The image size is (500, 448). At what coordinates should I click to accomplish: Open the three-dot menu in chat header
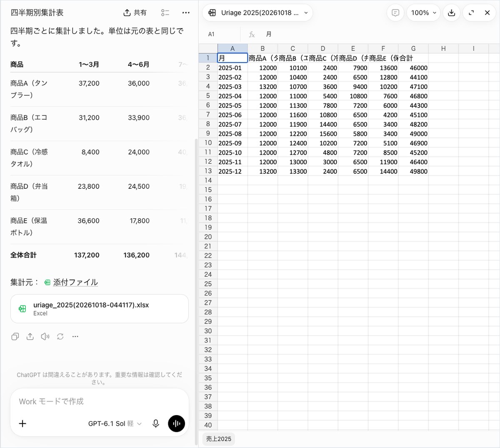coord(186,13)
